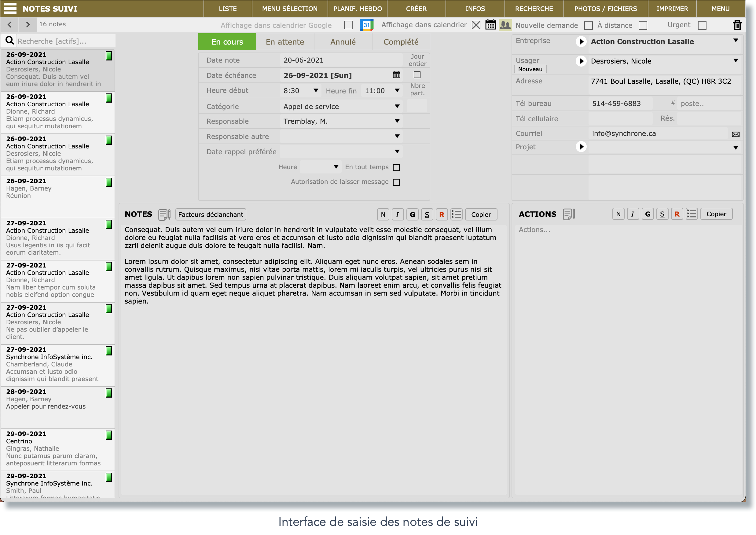The image size is (756, 535).
Task: Apply underline S formatting in Actions
Action: (x=662, y=214)
